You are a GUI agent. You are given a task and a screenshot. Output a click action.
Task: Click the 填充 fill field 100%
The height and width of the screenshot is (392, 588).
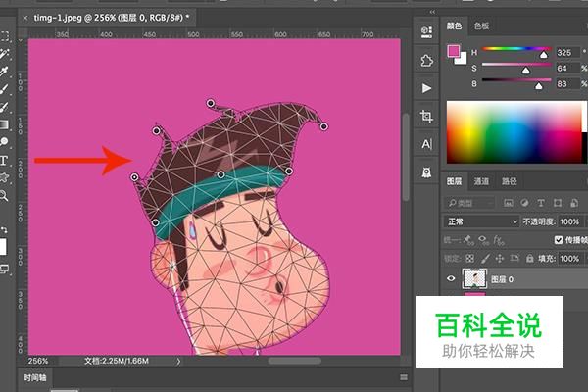[570, 259]
